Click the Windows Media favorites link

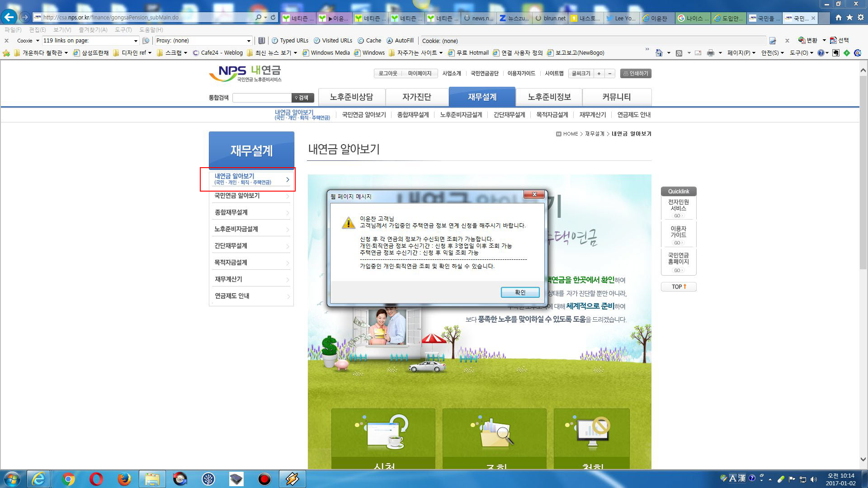pos(326,53)
